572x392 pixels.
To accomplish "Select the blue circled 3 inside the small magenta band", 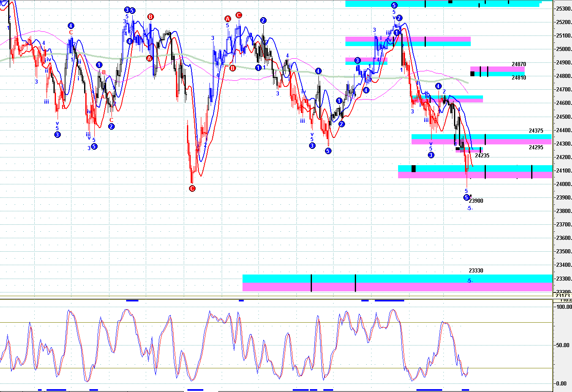I will [x=357, y=60].
